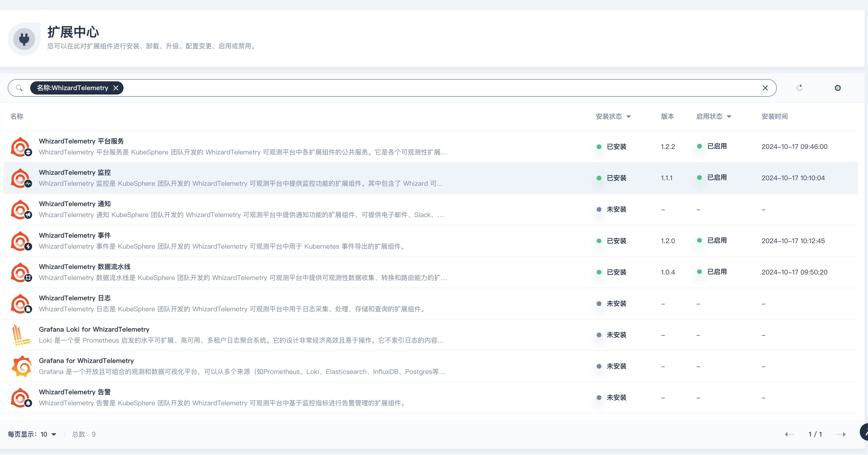Click the Grafana Loki description text
This screenshot has width=868, height=455.
(241, 341)
